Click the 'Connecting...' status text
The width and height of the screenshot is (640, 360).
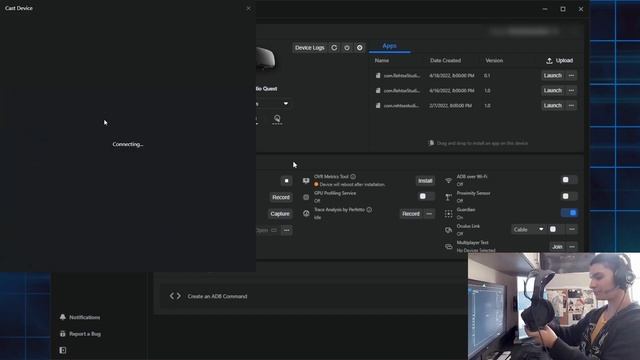[x=128, y=144]
